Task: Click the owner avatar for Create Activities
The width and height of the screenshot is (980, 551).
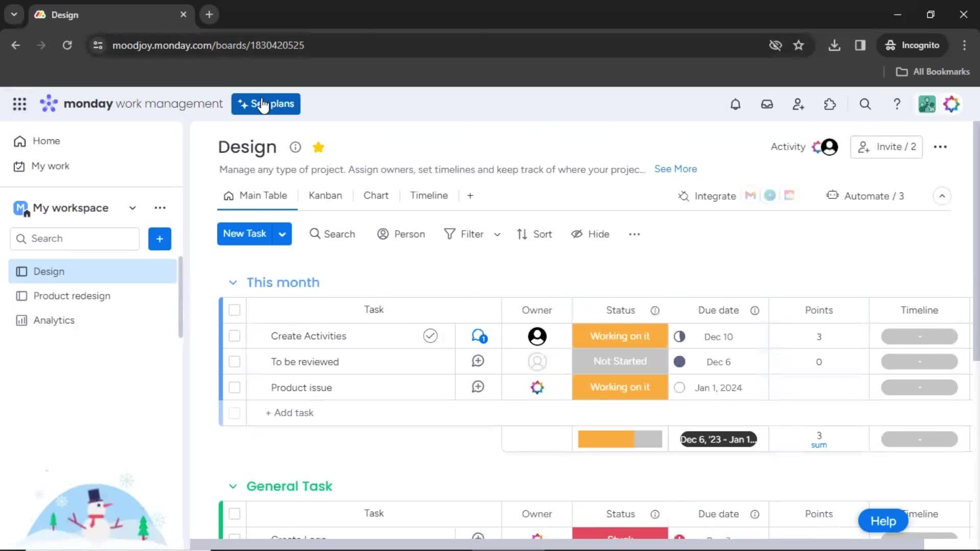Action: coord(537,336)
